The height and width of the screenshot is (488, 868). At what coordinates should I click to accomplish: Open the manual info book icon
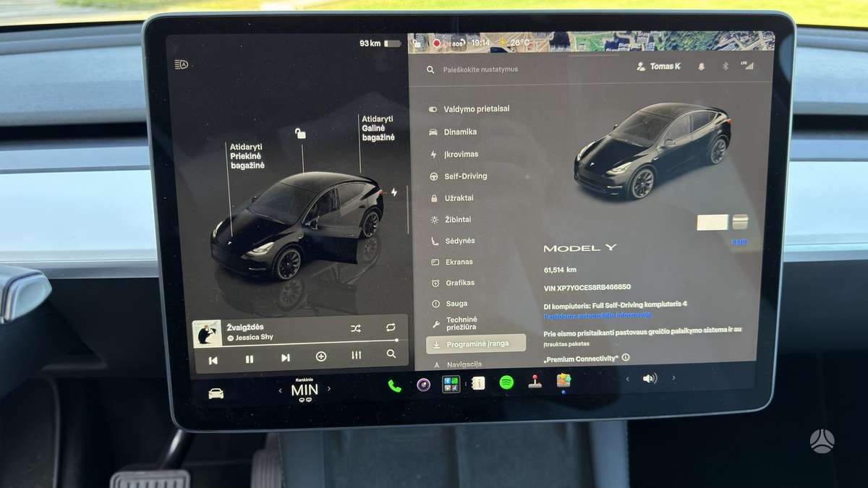[x=478, y=383]
